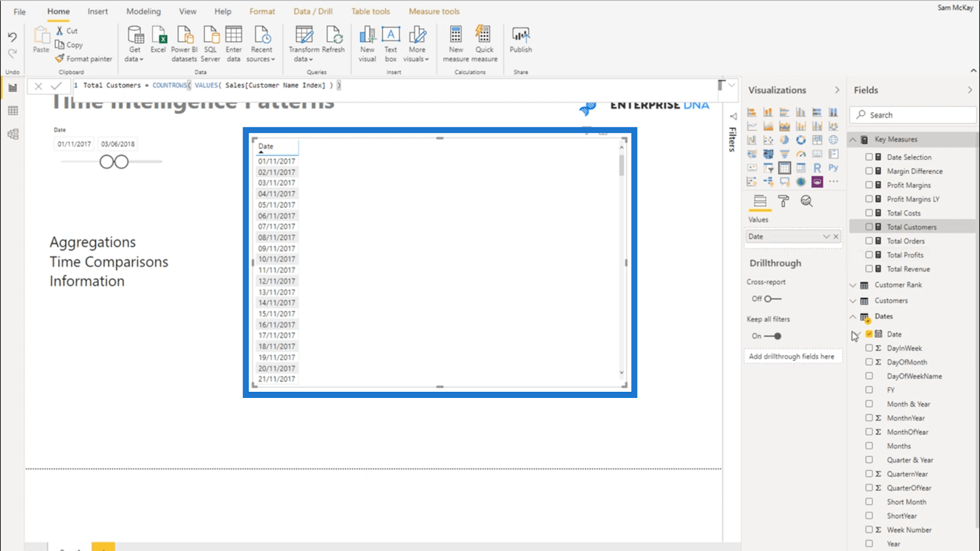Turn off the Keep all filters toggle

(x=773, y=336)
